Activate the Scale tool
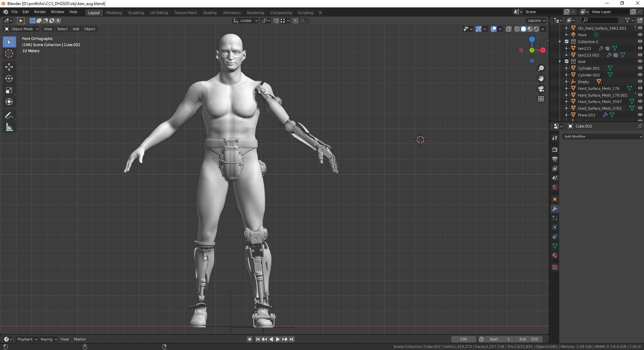The height and width of the screenshot is (350, 644). [9, 90]
